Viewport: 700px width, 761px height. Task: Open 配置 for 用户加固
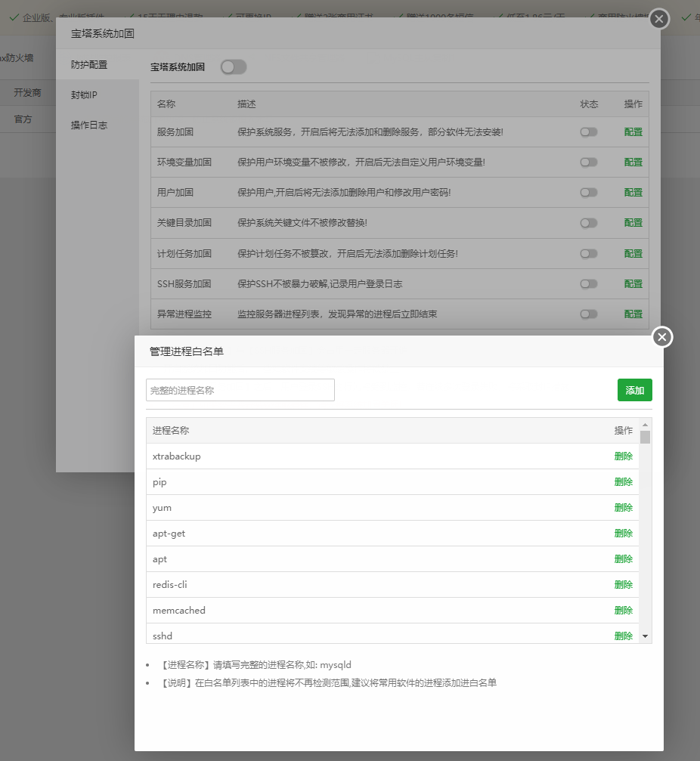tap(633, 193)
